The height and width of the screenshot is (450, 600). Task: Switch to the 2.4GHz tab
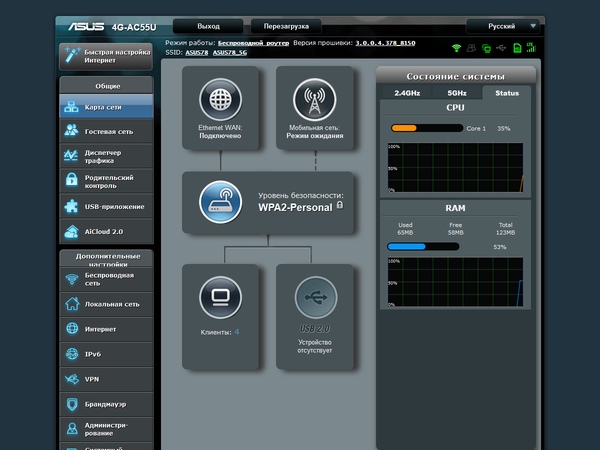407,93
